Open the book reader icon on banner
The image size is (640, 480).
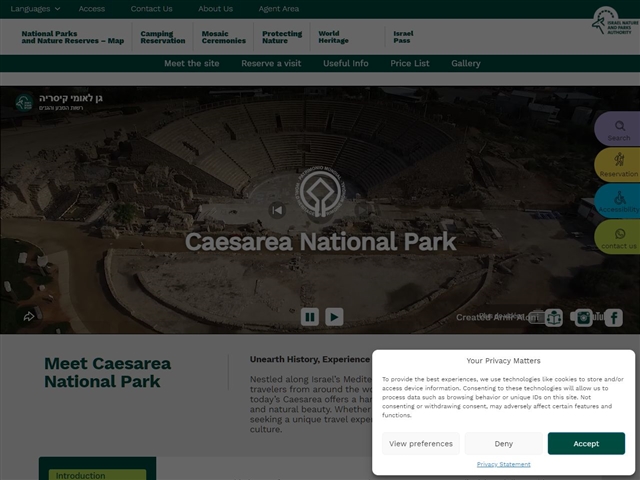click(554, 318)
